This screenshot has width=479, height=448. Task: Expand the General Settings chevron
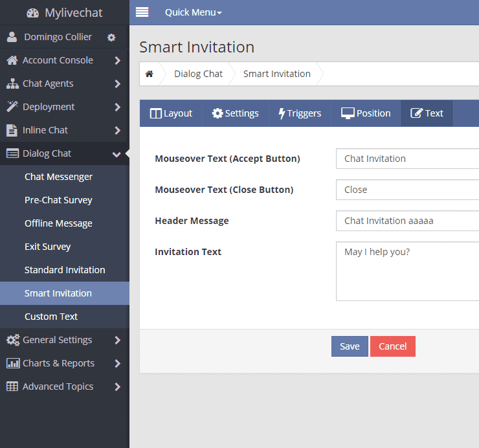[x=117, y=340]
